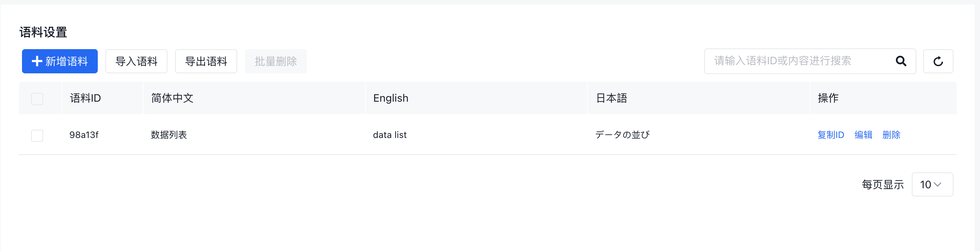Click the 复制ID link
The image size is (980, 251).
pos(830,135)
